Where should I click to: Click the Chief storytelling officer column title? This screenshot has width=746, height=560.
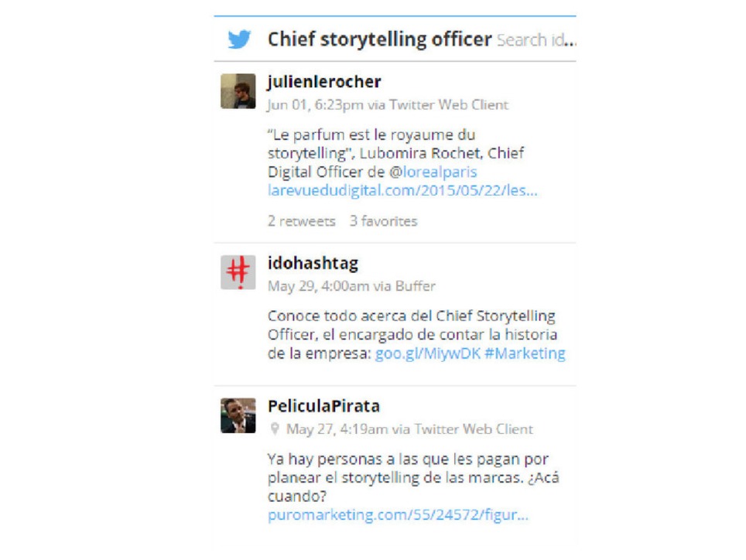[x=379, y=39]
